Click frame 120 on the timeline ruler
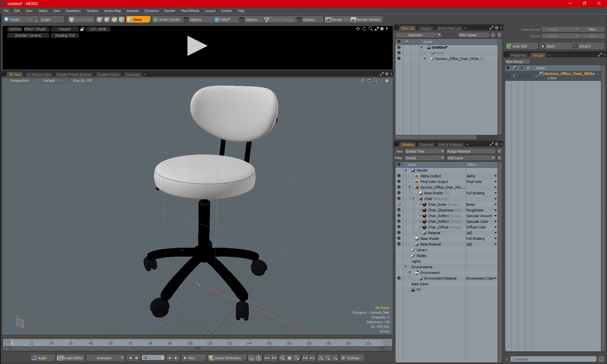Image resolution: width=607 pixels, height=364 pixels. [210, 343]
